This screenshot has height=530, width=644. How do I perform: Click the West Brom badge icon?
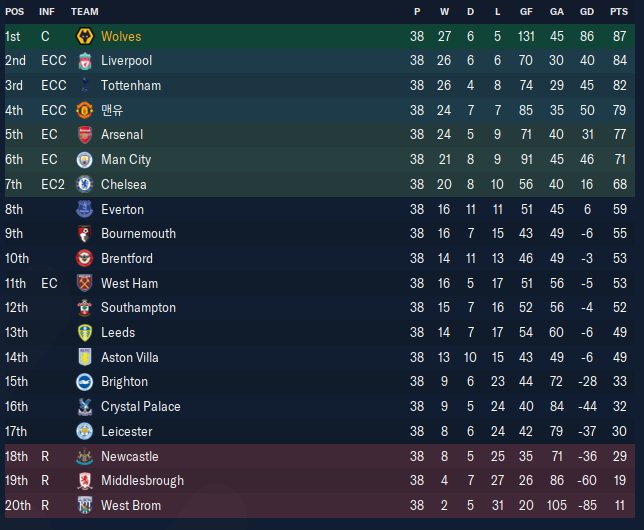85,506
